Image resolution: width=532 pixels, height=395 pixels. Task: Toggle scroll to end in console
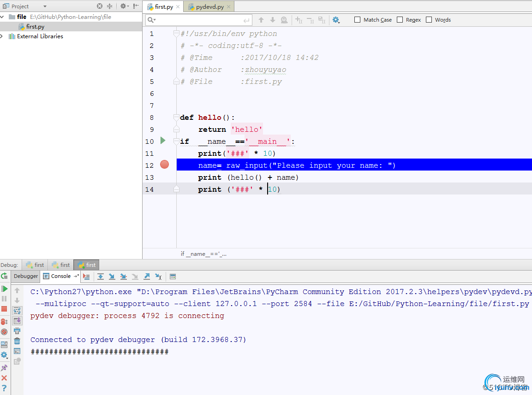(x=17, y=321)
